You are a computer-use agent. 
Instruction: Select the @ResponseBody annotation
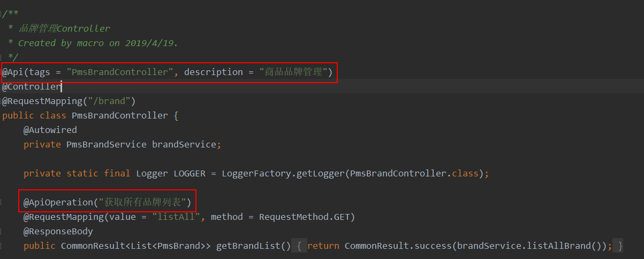(58, 231)
